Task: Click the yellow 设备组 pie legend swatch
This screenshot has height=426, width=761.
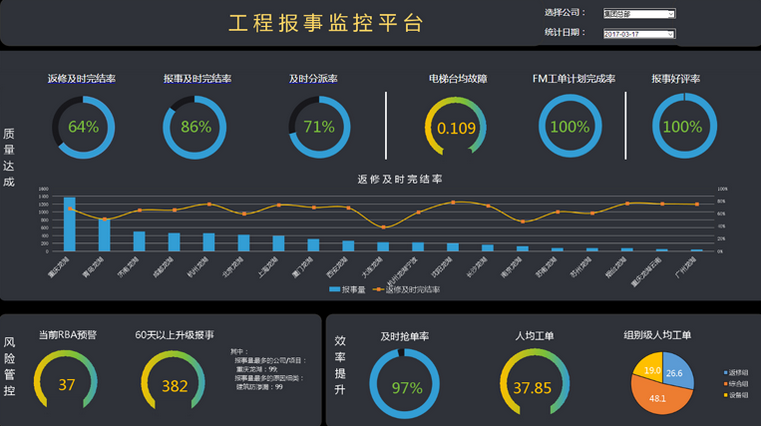Action: pos(726,395)
